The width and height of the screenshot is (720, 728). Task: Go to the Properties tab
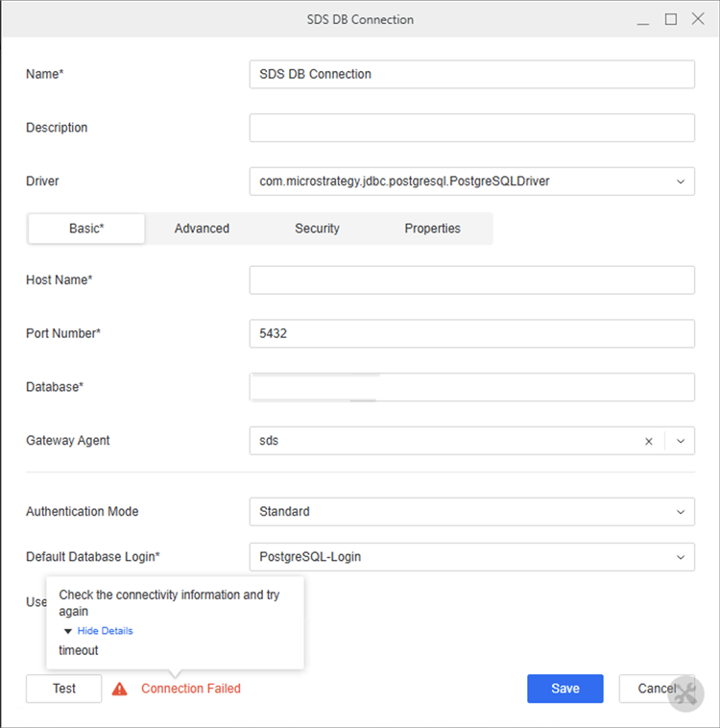[432, 229]
